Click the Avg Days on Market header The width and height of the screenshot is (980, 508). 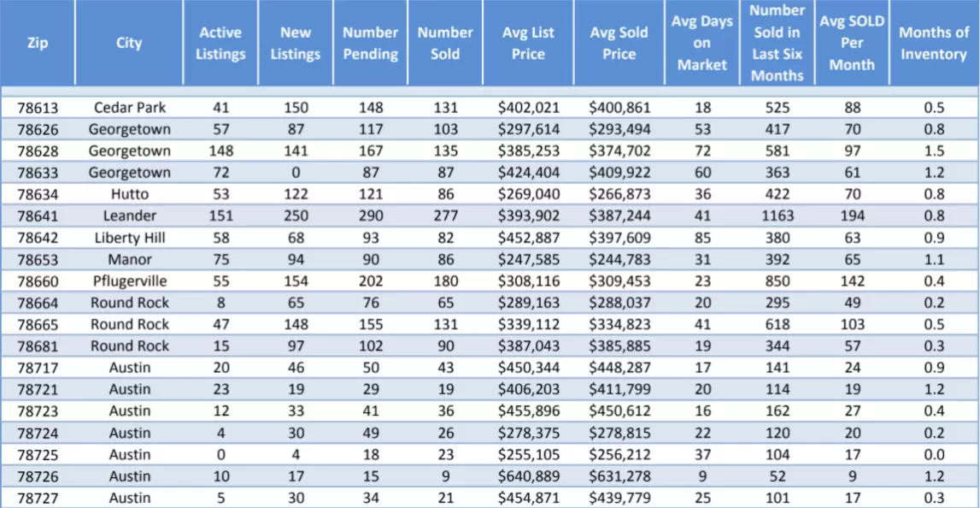pyautogui.click(x=701, y=43)
